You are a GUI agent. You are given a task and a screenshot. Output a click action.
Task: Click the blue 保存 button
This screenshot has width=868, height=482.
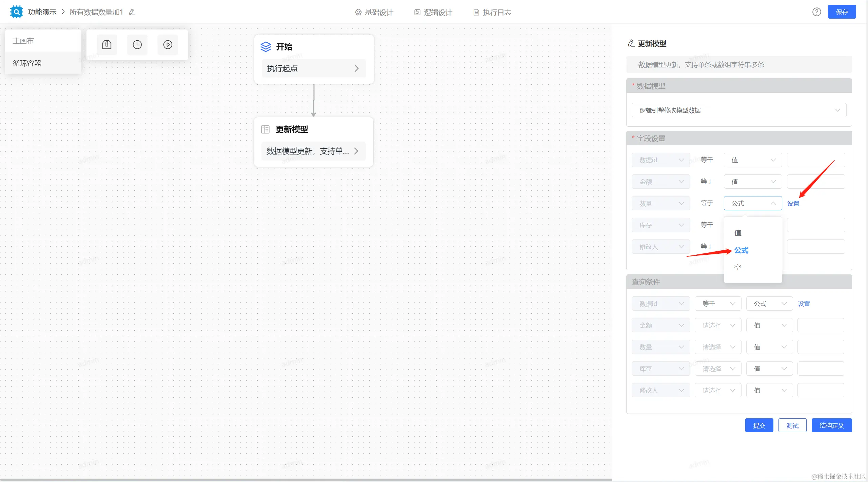(842, 12)
